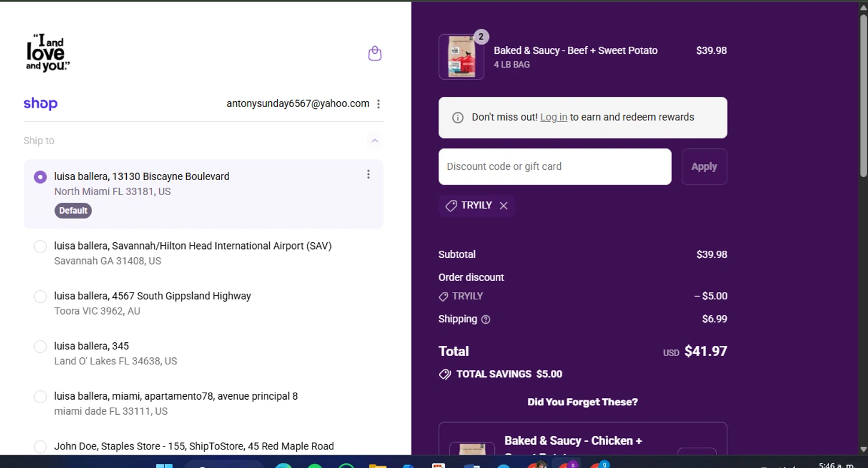
Task: Click the Total Savings tag icon
Action: pyautogui.click(x=444, y=374)
